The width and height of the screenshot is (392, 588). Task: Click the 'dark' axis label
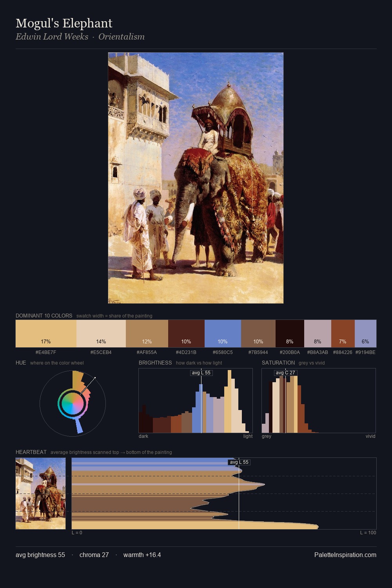143,436
